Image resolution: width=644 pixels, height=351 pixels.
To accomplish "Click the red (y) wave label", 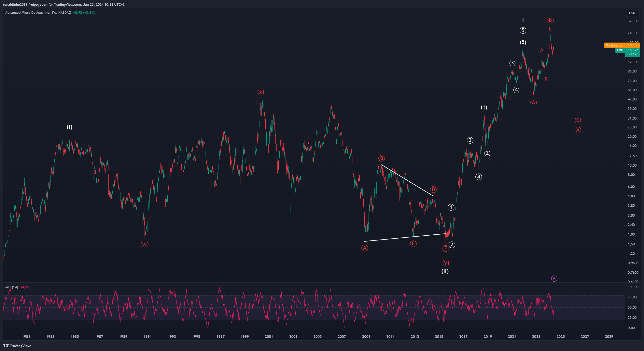I will 446,263.
